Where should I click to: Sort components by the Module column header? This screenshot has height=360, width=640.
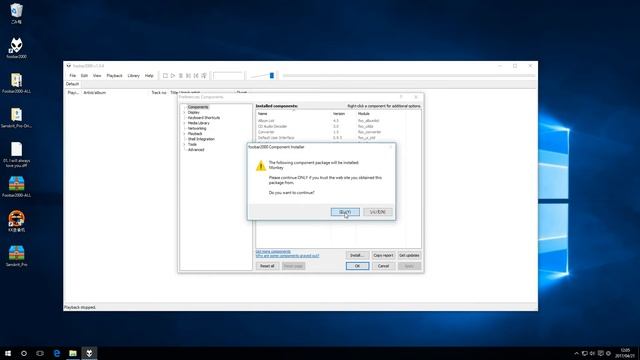tap(363, 114)
